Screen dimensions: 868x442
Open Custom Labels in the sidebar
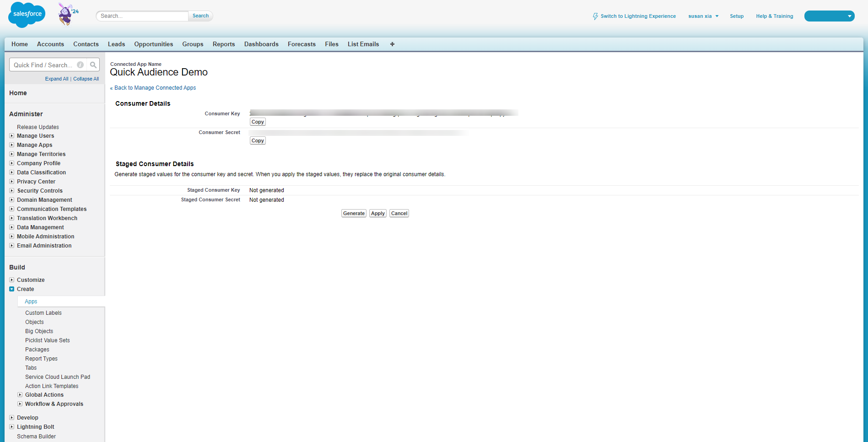[x=43, y=313]
